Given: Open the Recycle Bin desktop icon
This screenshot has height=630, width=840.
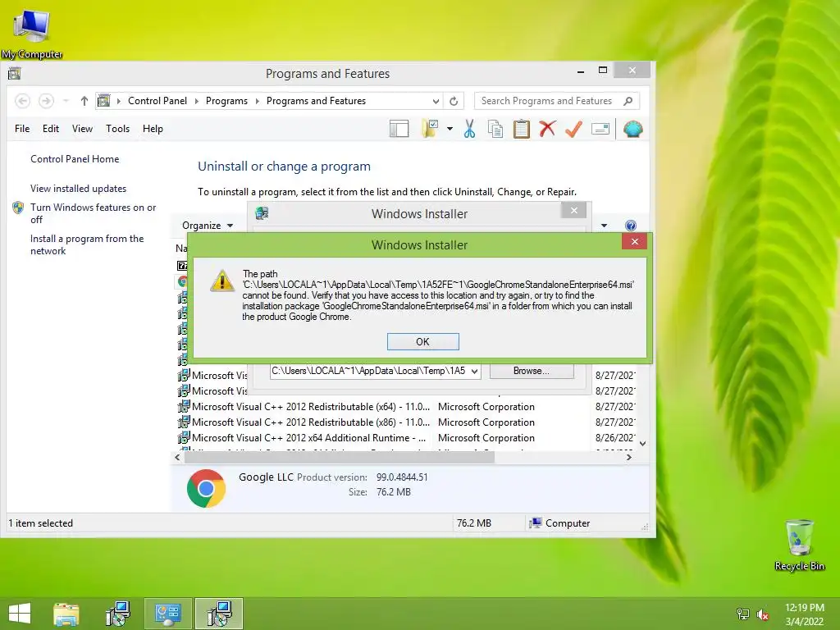Looking at the screenshot, I should click(799, 545).
